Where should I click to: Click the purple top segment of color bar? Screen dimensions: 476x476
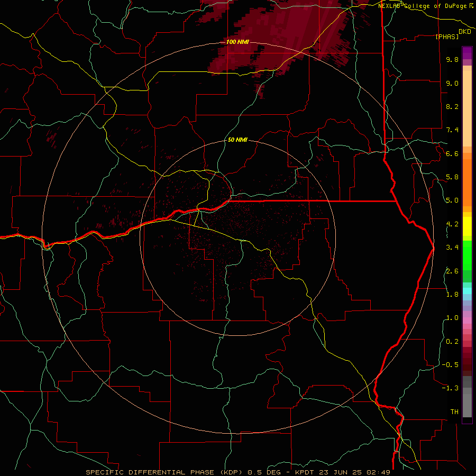pyautogui.click(x=467, y=53)
